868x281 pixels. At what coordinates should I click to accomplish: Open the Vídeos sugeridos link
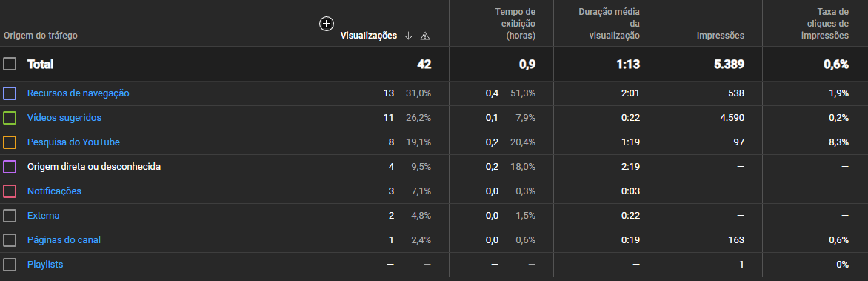(x=64, y=117)
